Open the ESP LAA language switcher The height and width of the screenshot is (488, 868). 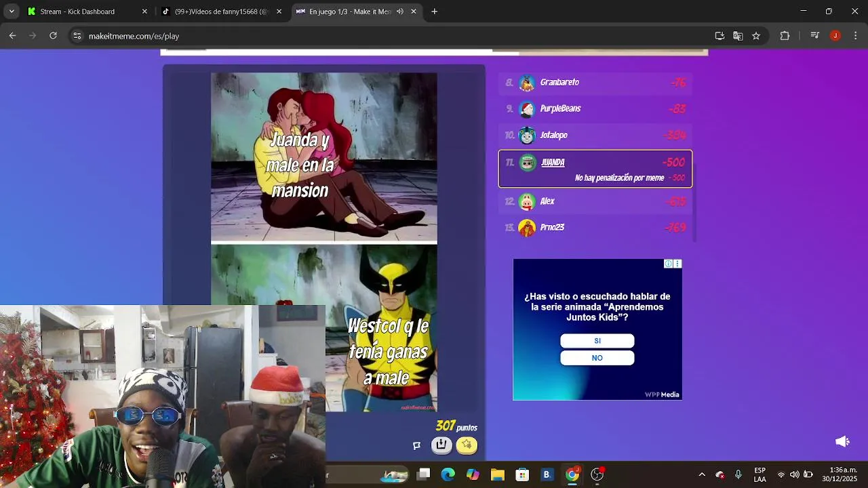760,474
